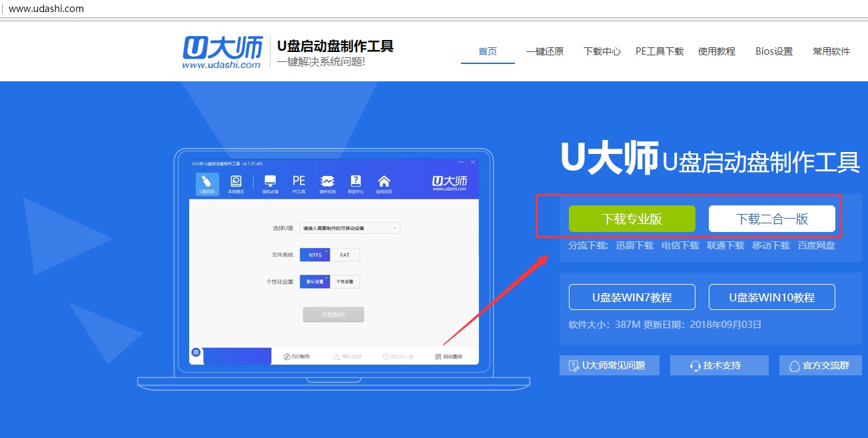Click 模拟启动 in the preview's bottom bar
The width and height of the screenshot is (868, 438).
tap(347, 357)
